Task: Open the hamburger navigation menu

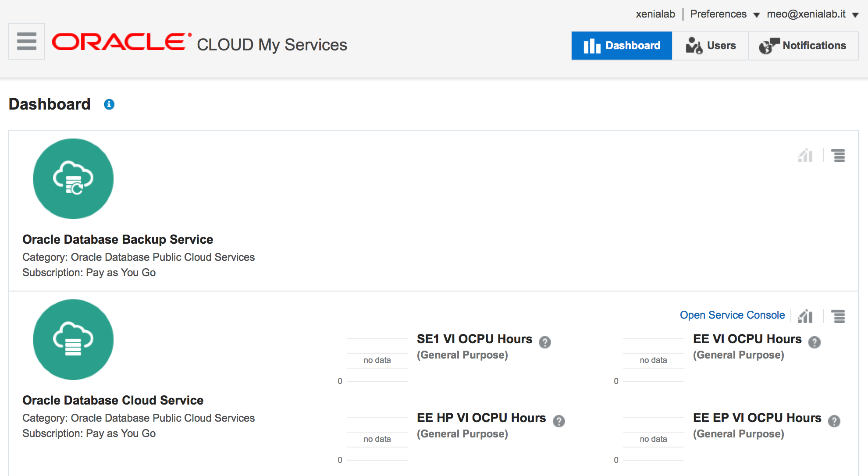Action: [27, 41]
